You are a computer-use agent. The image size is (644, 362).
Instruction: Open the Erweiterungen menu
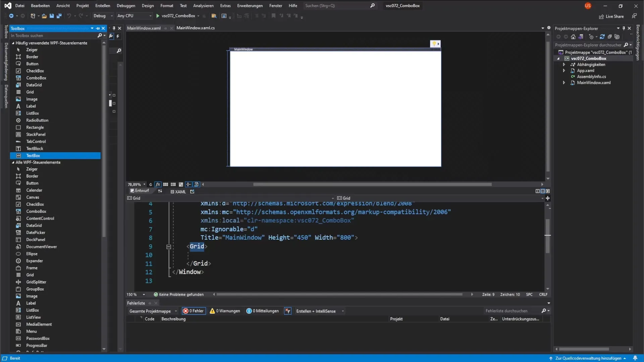pos(250,6)
